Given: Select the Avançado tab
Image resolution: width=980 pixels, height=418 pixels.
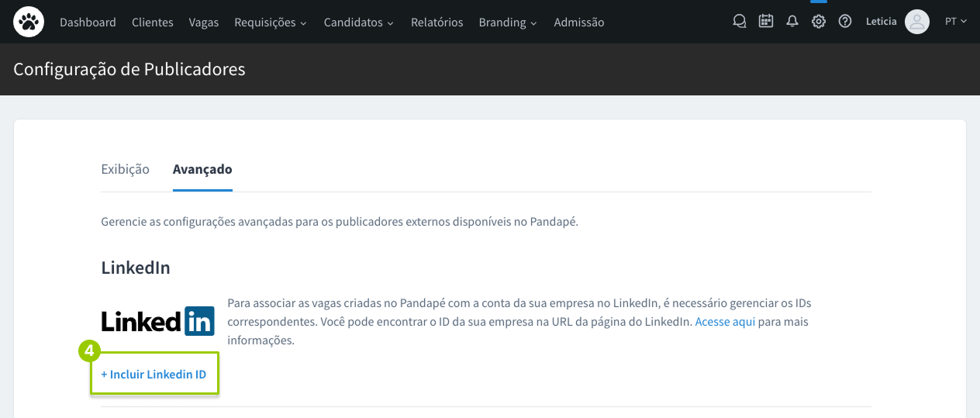Looking at the screenshot, I should (202, 169).
